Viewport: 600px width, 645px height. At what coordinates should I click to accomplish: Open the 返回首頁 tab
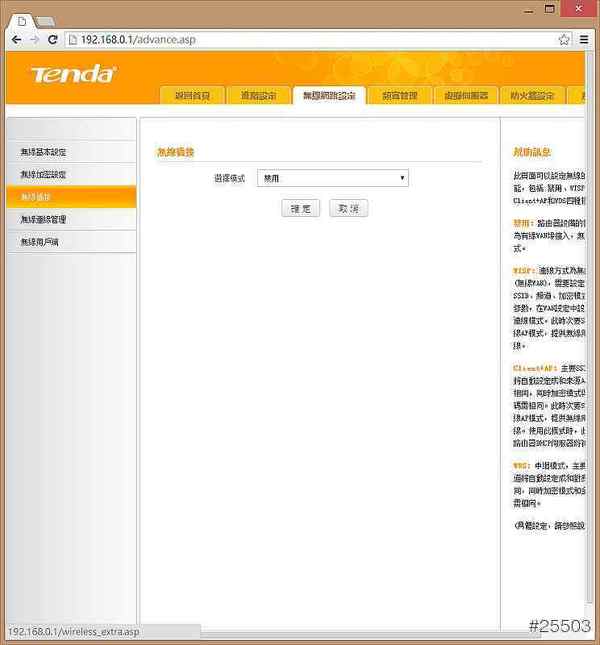coord(192,95)
